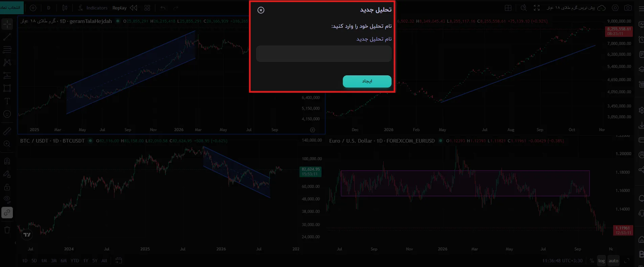Click the انتخاب نماد symbol selection button
Viewport: 644px width, 267px height.
(12, 7)
